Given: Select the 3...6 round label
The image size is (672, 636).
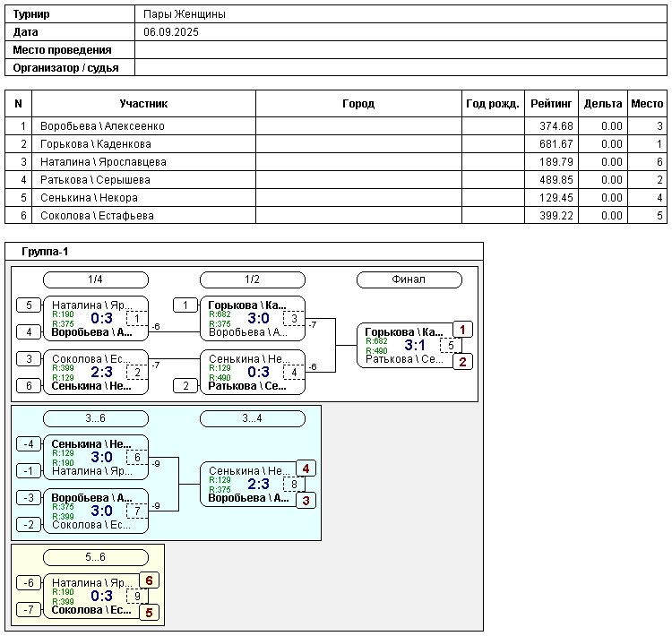Looking at the screenshot, I should (x=95, y=418).
